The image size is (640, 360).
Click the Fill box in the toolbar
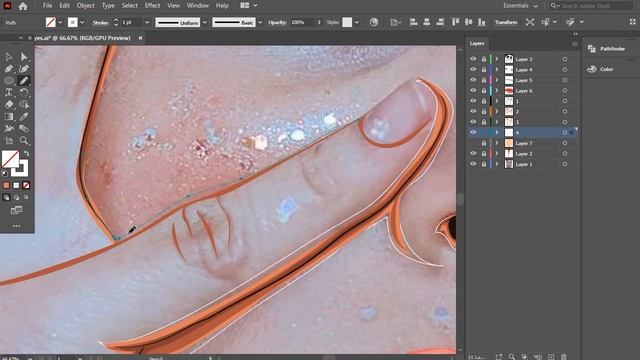[10, 159]
